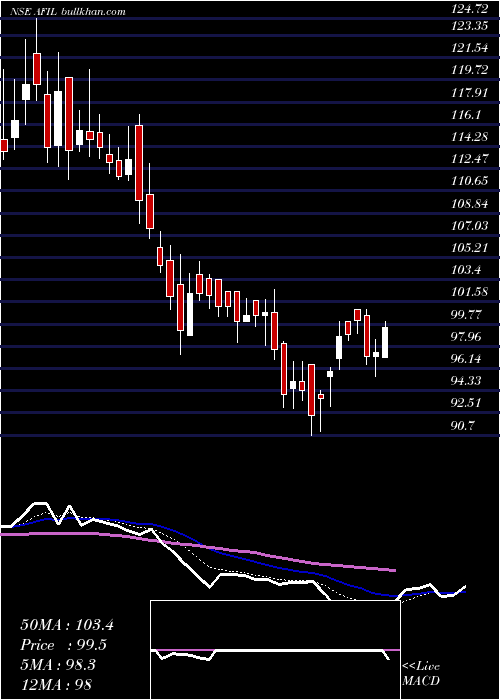Click the 92.51 price axis label
Screen dimensions: 500x700
pyautogui.click(x=467, y=404)
